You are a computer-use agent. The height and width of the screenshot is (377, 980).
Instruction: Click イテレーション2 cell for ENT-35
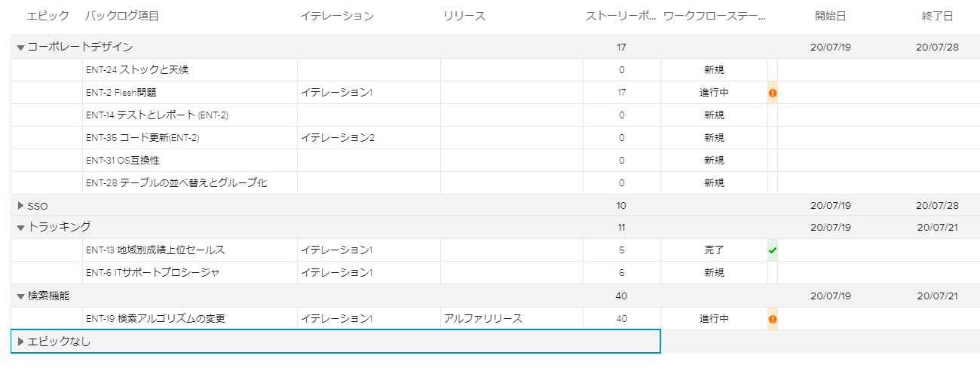click(x=338, y=138)
